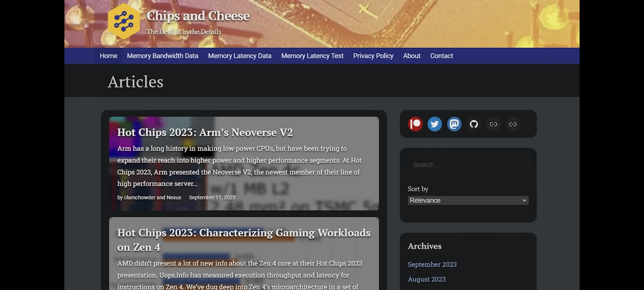The image size is (644, 290).
Task: Open the September 2023 archive link
Action: pyautogui.click(x=432, y=264)
